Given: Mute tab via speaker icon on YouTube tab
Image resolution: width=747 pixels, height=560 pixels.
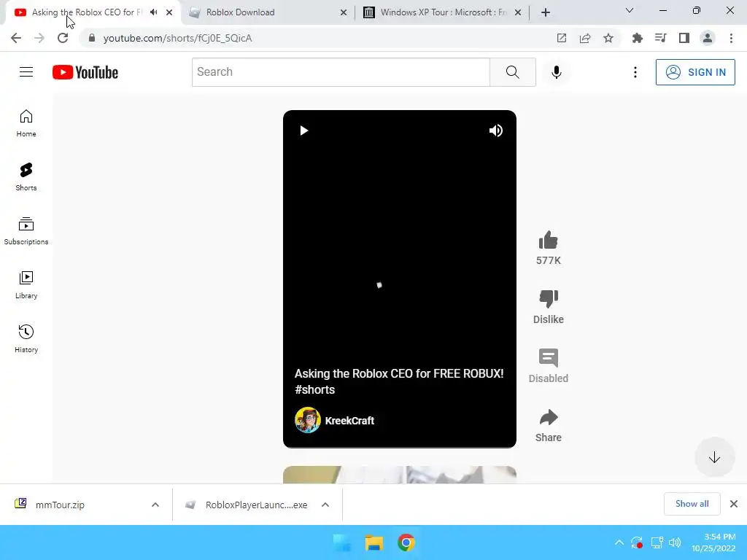Looking at the screenshot, I should point(153,12).
